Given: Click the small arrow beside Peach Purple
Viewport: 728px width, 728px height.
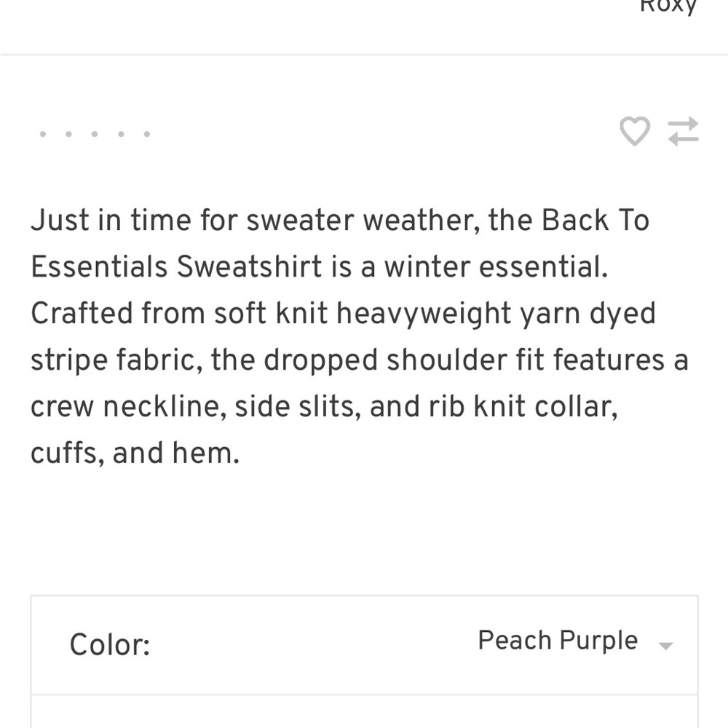Looking at the screenshot, I should point(665,645).
